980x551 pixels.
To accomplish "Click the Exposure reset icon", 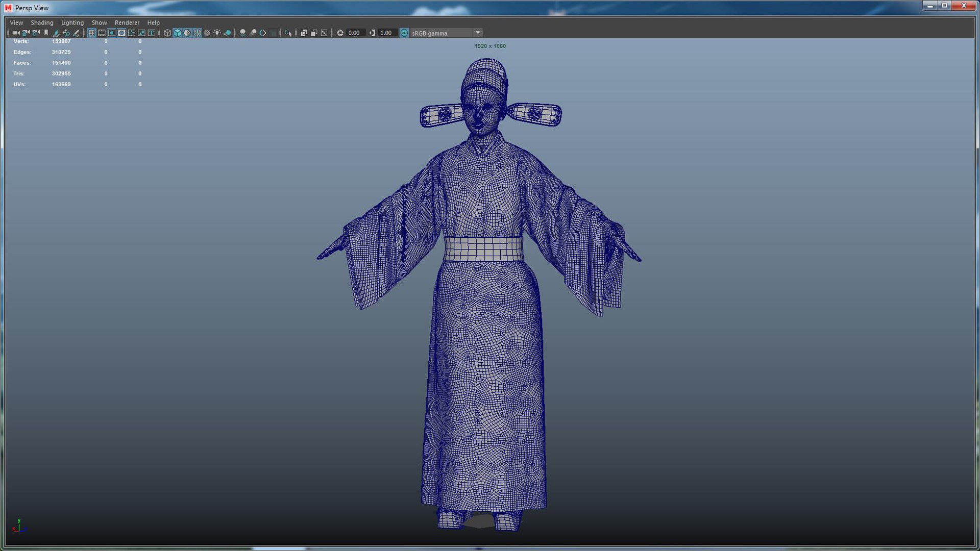I will tap(340, 33).
